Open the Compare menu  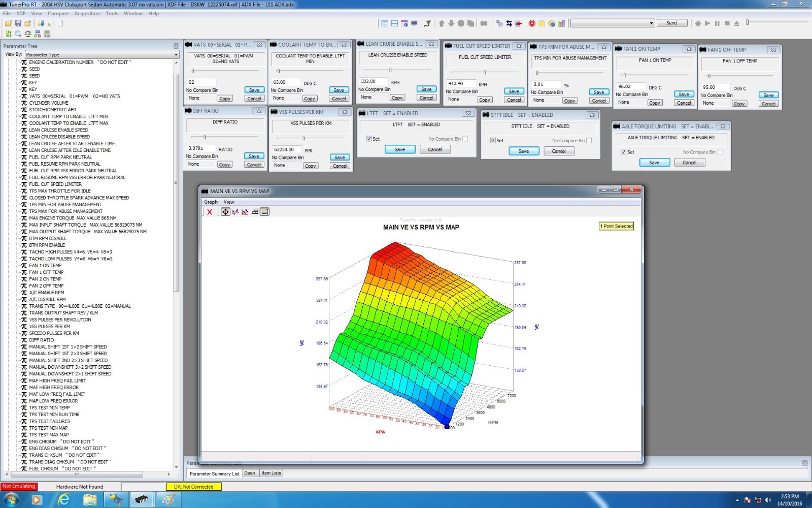(x=58, y=14)
